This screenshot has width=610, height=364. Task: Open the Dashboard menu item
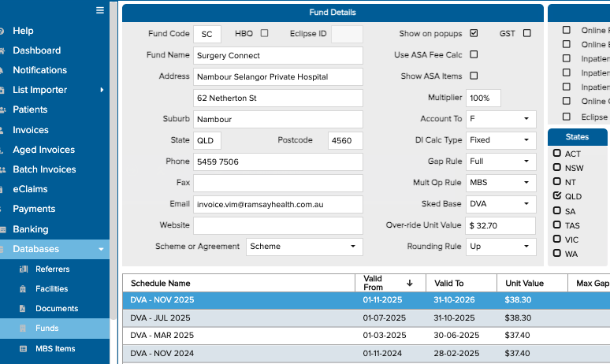tap(36, 50)
